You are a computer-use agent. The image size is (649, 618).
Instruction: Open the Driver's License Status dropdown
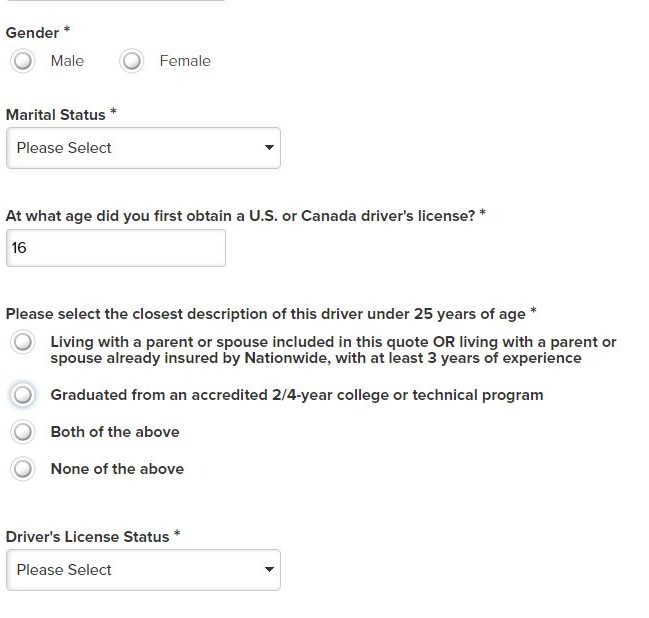pyautogui.click(x=143, y=570)
